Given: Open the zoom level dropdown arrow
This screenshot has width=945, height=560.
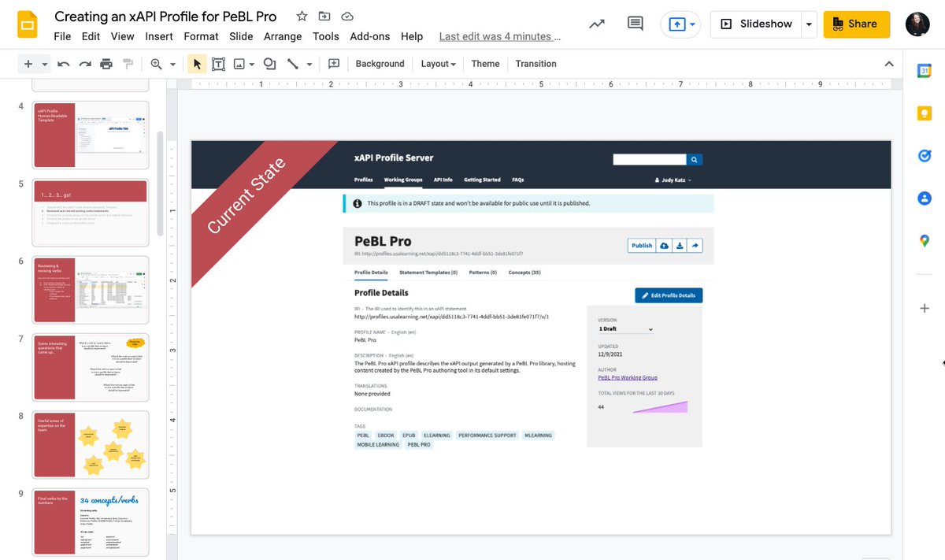Looking at the screenshot, I should [172, 64].
